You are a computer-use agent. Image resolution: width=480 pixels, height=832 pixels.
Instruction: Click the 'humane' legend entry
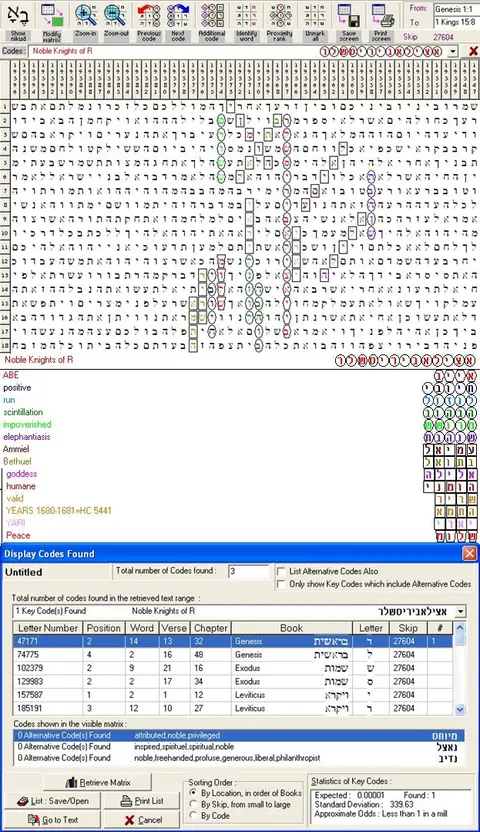(x=21, y=486)
